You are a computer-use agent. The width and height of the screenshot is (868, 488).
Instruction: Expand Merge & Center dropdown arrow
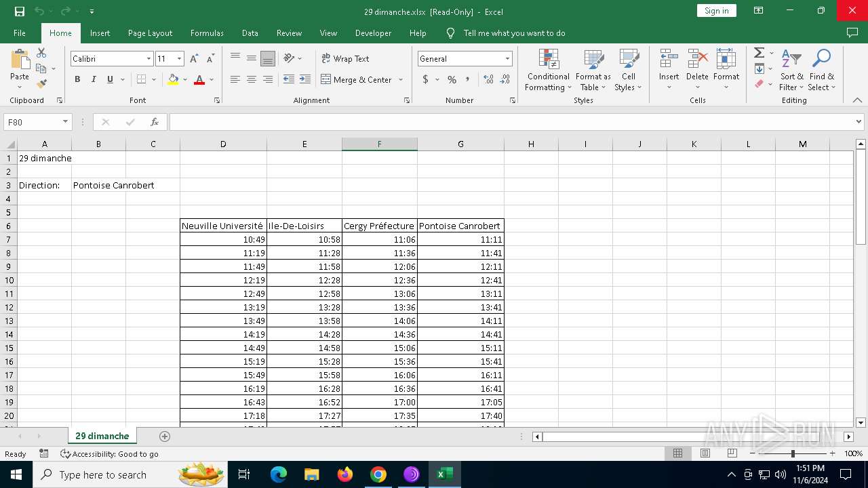click(x=401, y=79)
